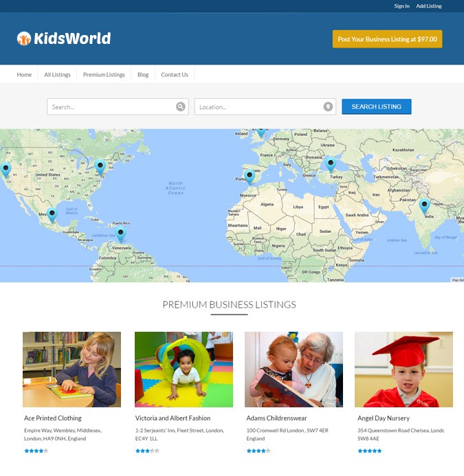Click the girl reading thumbnail image

[x=71, y=370]
